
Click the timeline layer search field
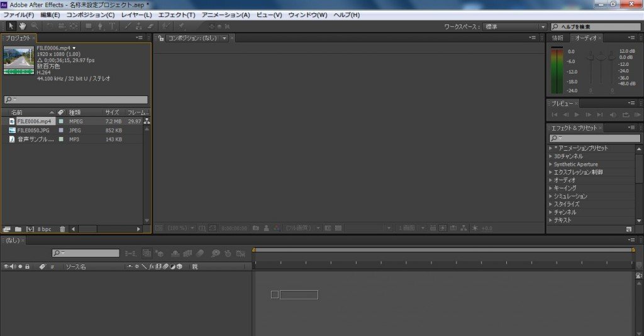click(86, 253)
